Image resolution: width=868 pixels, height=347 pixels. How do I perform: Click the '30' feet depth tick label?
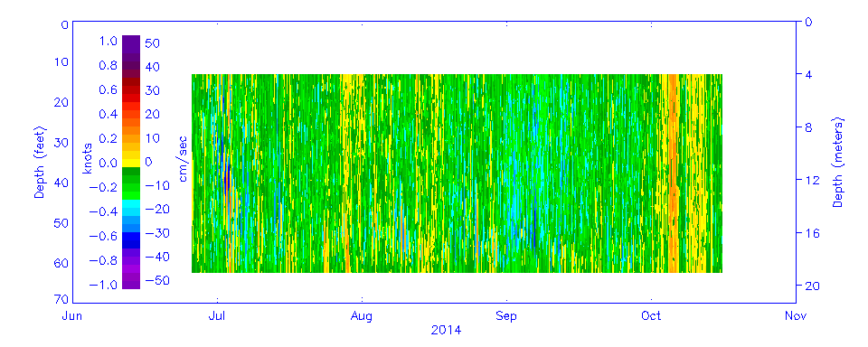click(x=61, y=143)
